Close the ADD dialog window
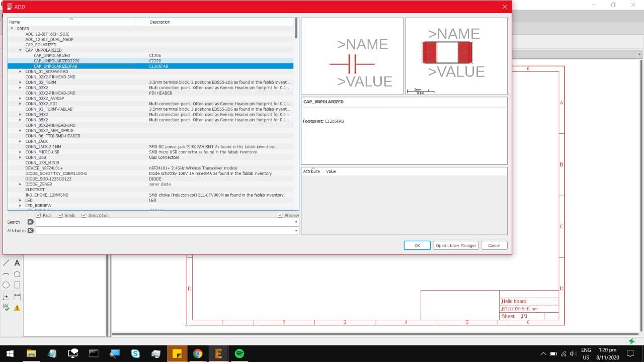 point(505,7)
